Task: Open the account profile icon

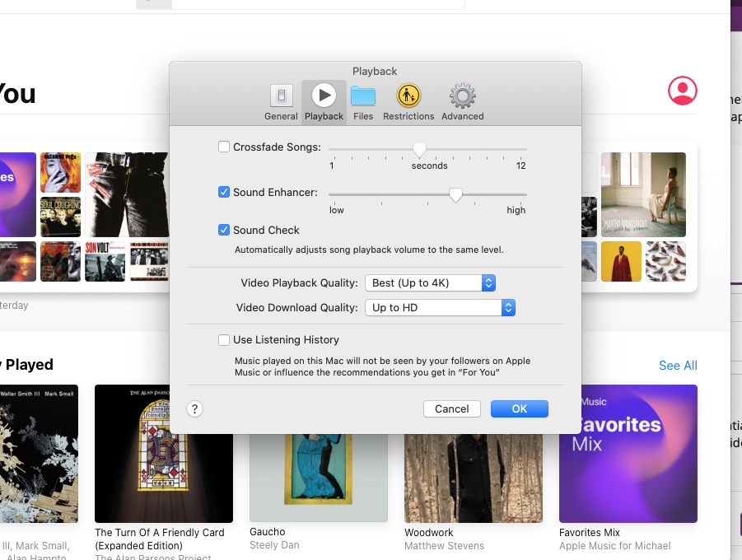Action: pyautogui.click(x=683, y=91)
